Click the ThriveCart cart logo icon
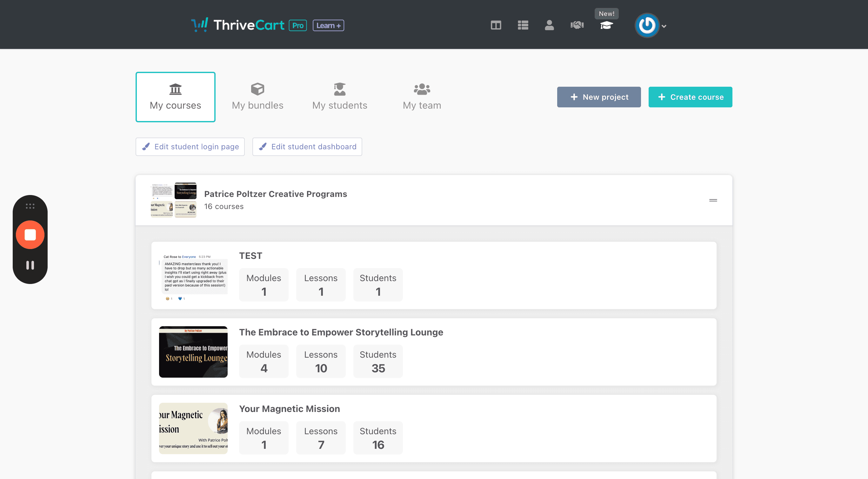 tap(200, 25)
